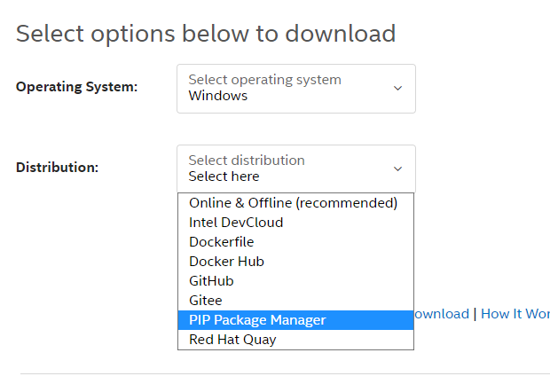
Task: Click the Distribution dropdown chevron arrow
Action: point(397,169)
